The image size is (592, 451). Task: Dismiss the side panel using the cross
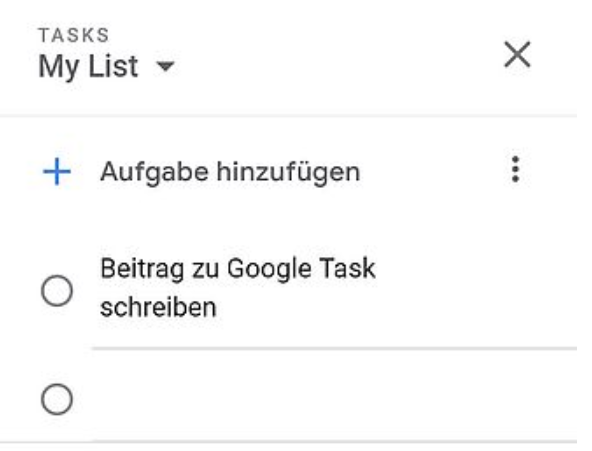(x=517, y=55)
